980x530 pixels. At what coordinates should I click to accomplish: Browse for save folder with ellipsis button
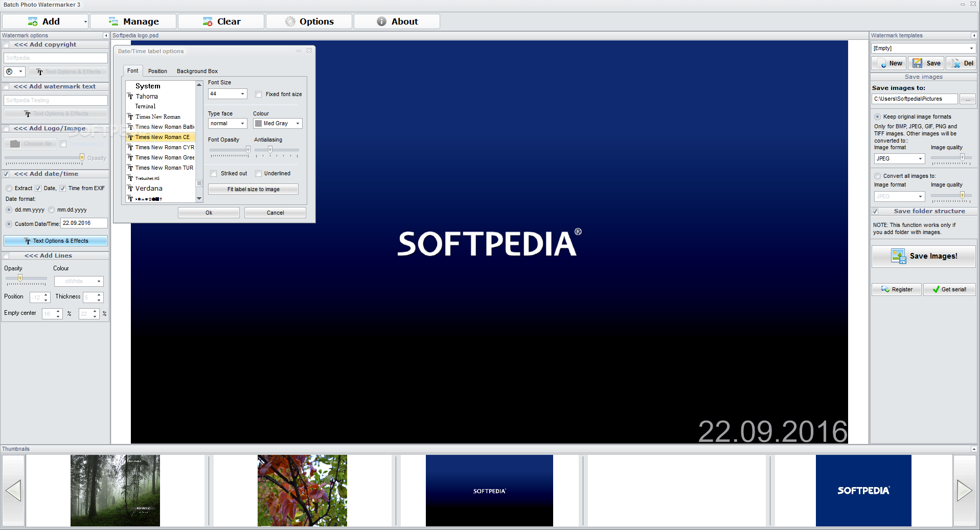(968, 99)
